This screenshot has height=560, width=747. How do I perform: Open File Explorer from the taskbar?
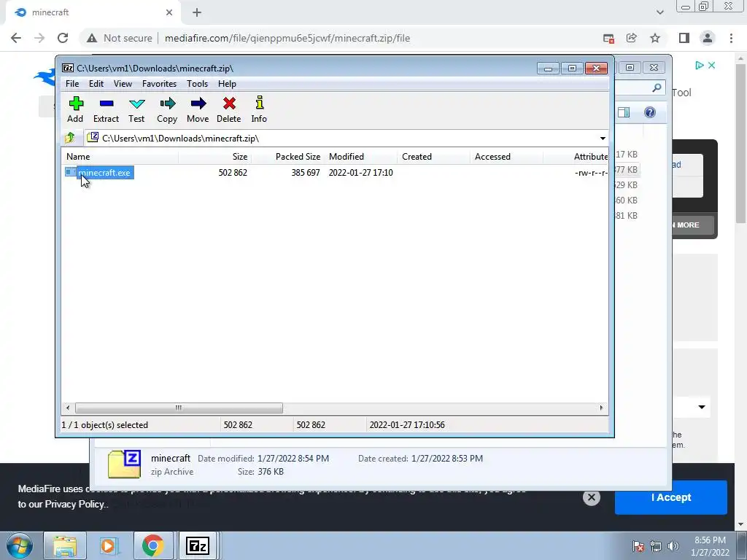65,545
